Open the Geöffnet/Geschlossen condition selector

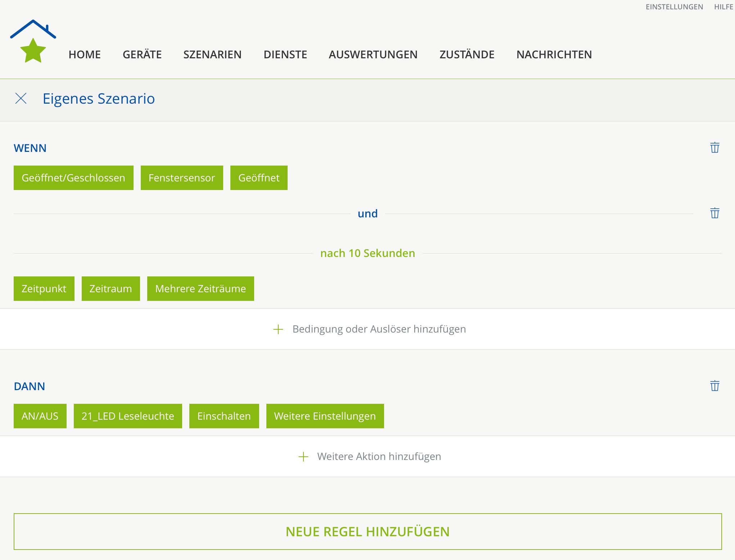pyautogui.click(x=73, y=178)
